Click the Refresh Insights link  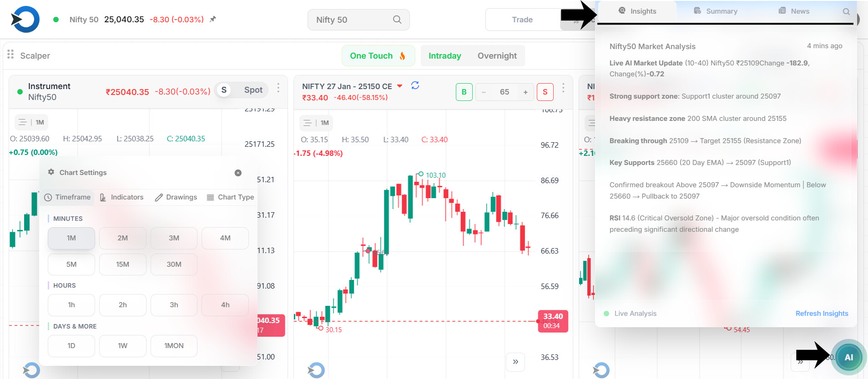[822, 314]
